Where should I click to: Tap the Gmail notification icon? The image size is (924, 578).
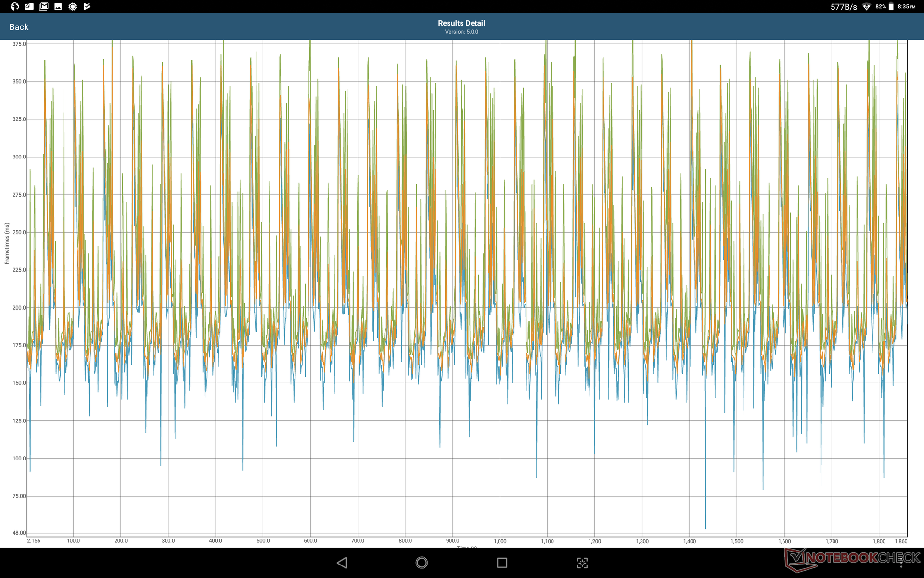pyautogui.click(x=44, y=6)
